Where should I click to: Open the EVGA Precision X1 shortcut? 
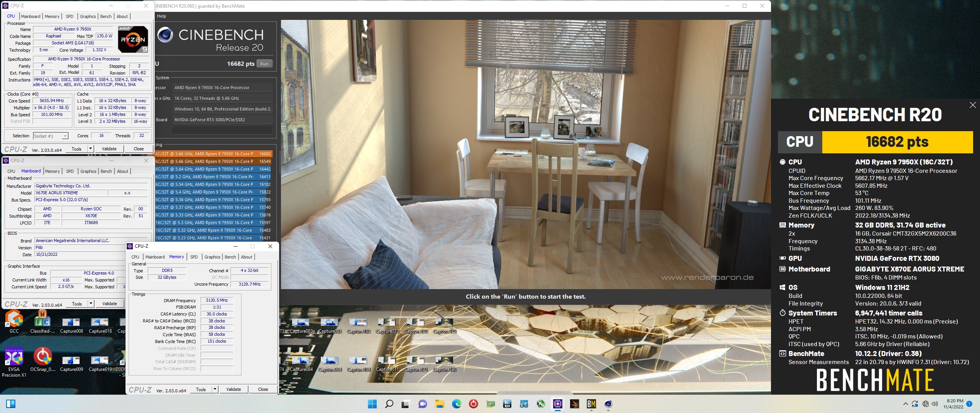click(x=14, y=362)
